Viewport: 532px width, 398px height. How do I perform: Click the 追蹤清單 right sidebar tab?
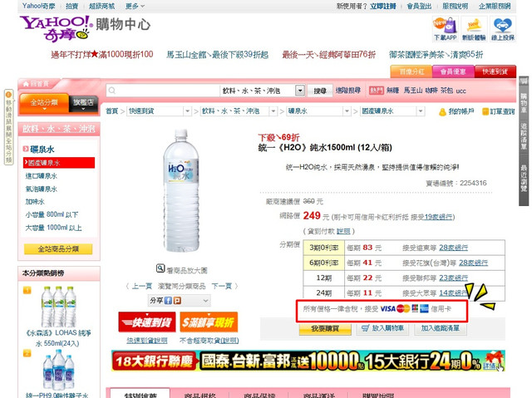pos(524,137)
